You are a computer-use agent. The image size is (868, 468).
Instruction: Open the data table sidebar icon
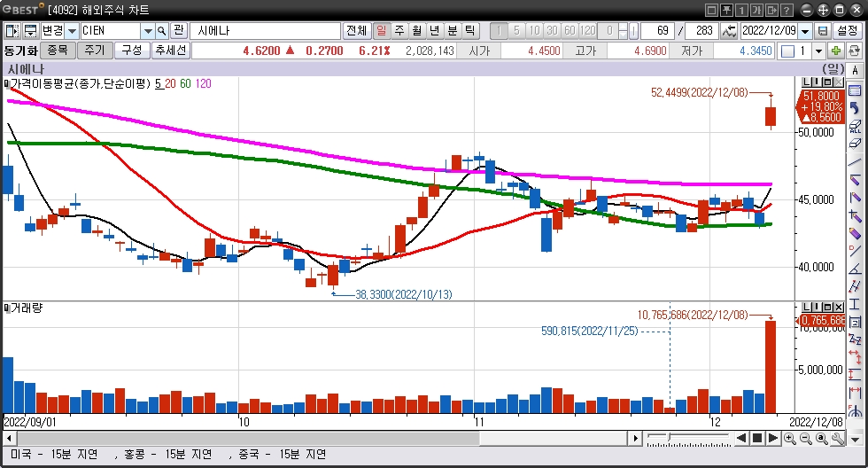tap(856, 90)
